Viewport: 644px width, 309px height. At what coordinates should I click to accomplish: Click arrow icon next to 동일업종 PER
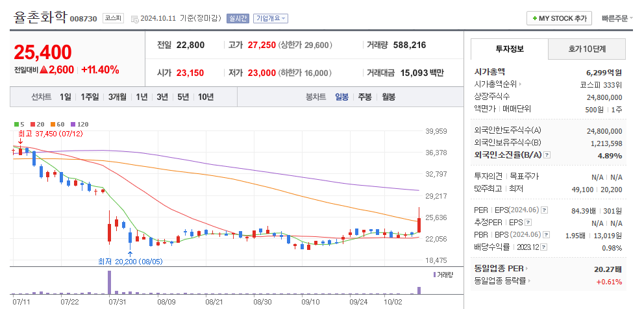click(527, 269)
